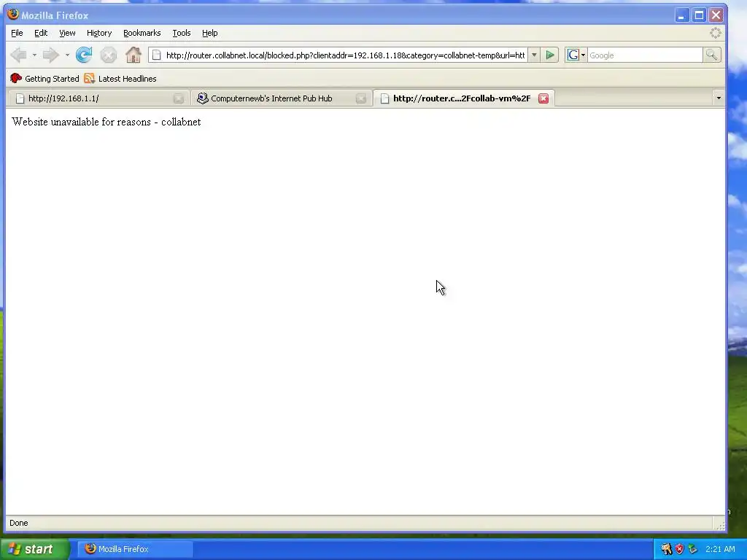The width and height of the screenshot is (747, 560).
Task: Open the list all tabs dropdown
Action: 719,98
